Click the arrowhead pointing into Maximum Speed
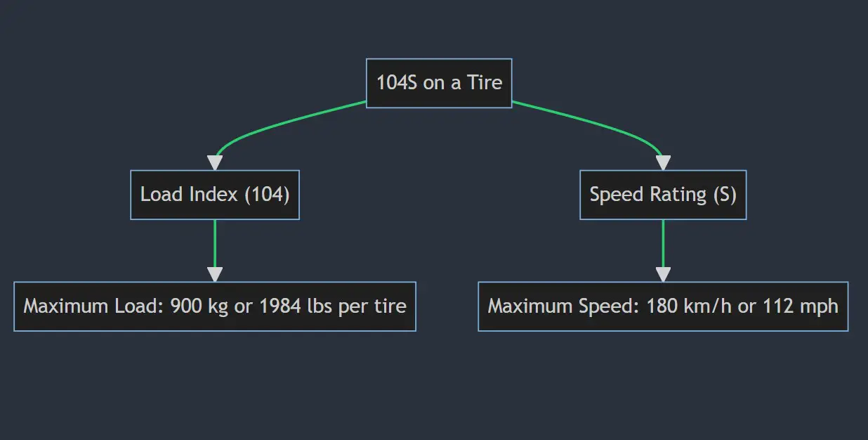 point(663,274)
